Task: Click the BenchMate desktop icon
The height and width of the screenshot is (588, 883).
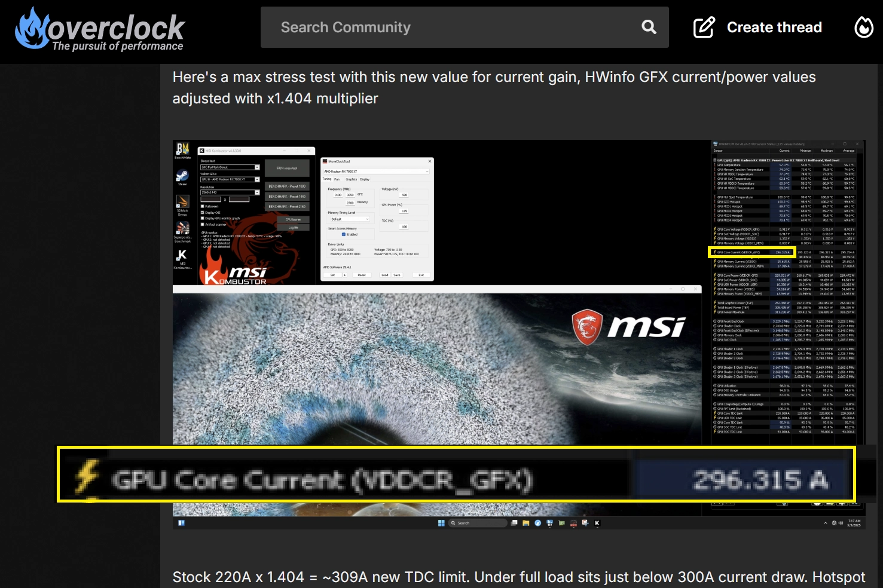Action: 182,150
